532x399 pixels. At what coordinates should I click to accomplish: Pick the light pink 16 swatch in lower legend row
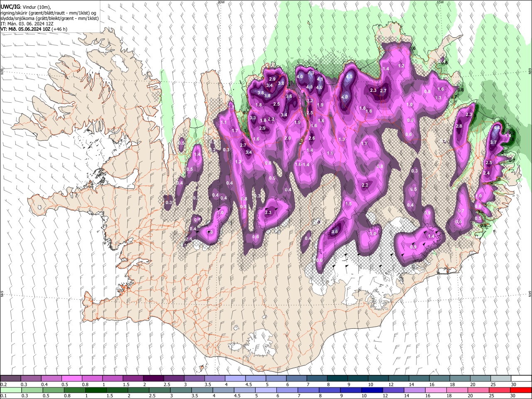(436, 390)
